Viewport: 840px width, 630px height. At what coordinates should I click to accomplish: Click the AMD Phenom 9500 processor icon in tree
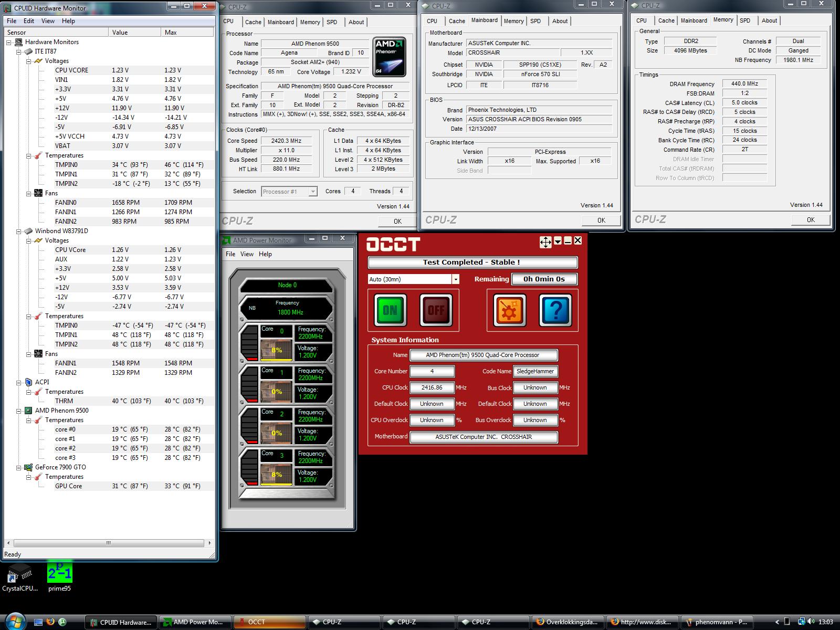pos(28,411)
